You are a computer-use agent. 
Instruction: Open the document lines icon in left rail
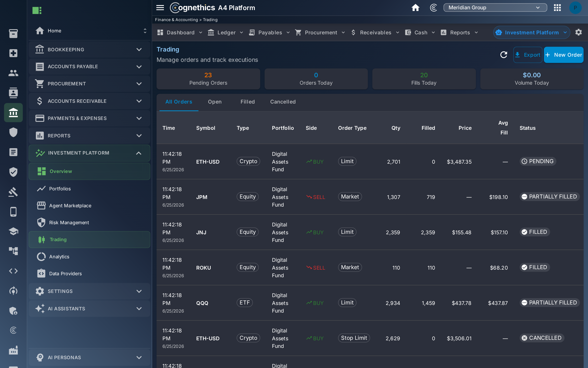pos(13,152)
